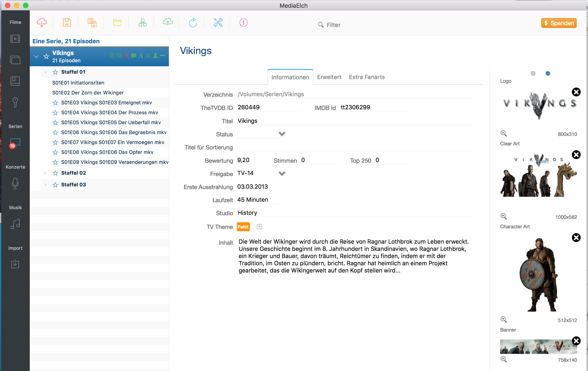Open Import download icon in sidebar
The image size is (588, 371).
point(15,264)
